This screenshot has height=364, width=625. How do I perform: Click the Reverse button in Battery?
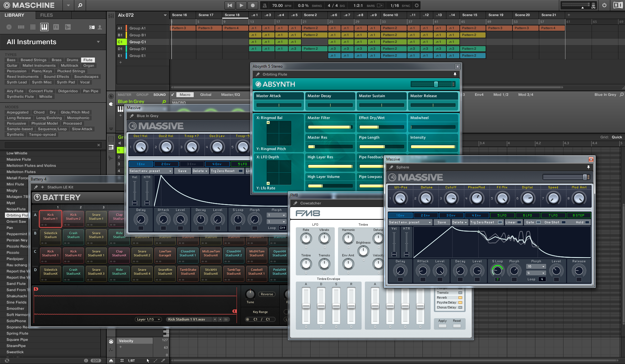coord(267,294)
